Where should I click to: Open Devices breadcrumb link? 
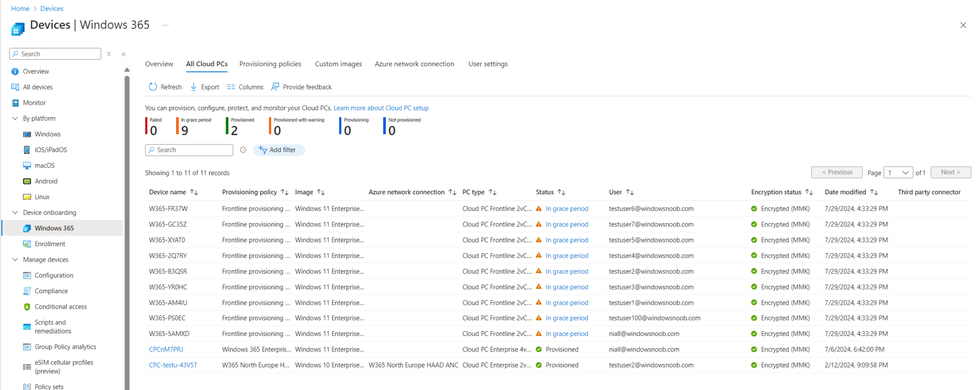point(52,9)
